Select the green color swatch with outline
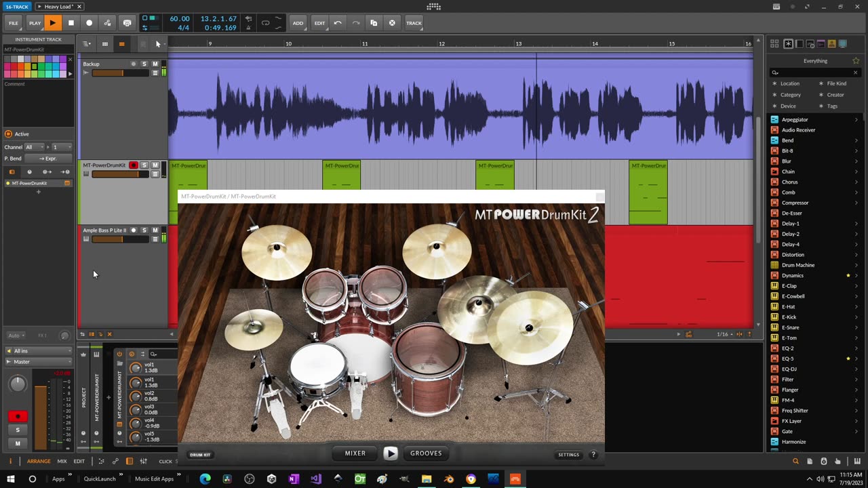Screen dimensions: 868x488 (34, 66)
